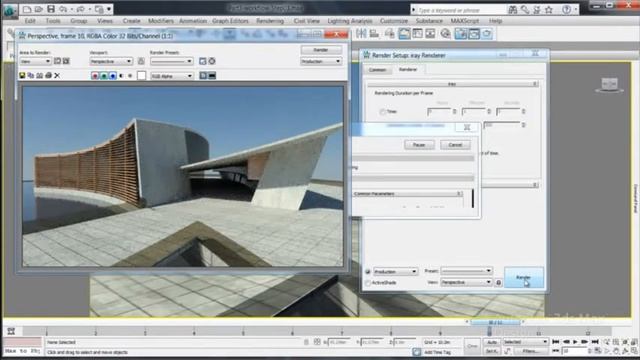
Task: Open environment and effects dialog in frame window
Action: coord(212,61)
